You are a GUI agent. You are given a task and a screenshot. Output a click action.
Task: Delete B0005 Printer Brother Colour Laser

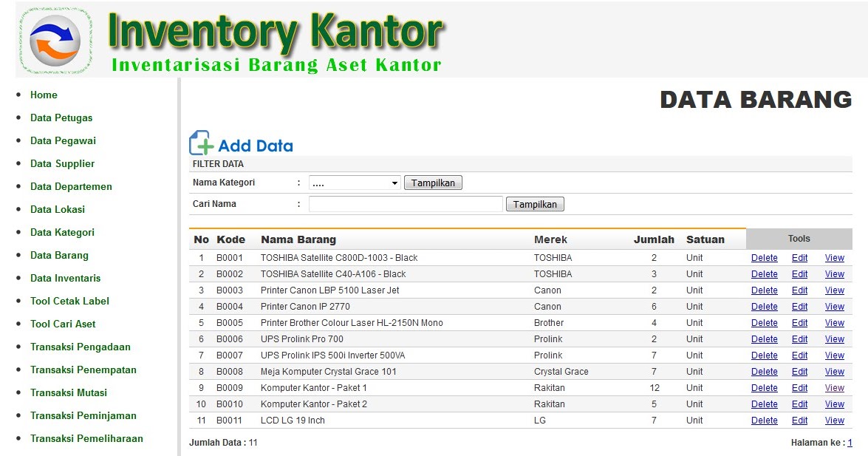tap(765, 322)
